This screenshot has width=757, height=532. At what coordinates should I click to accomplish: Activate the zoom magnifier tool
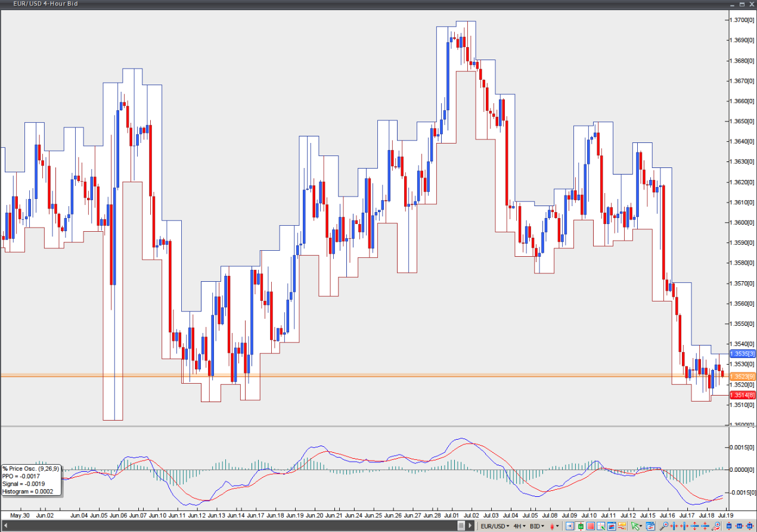click(x=663, y=526)
